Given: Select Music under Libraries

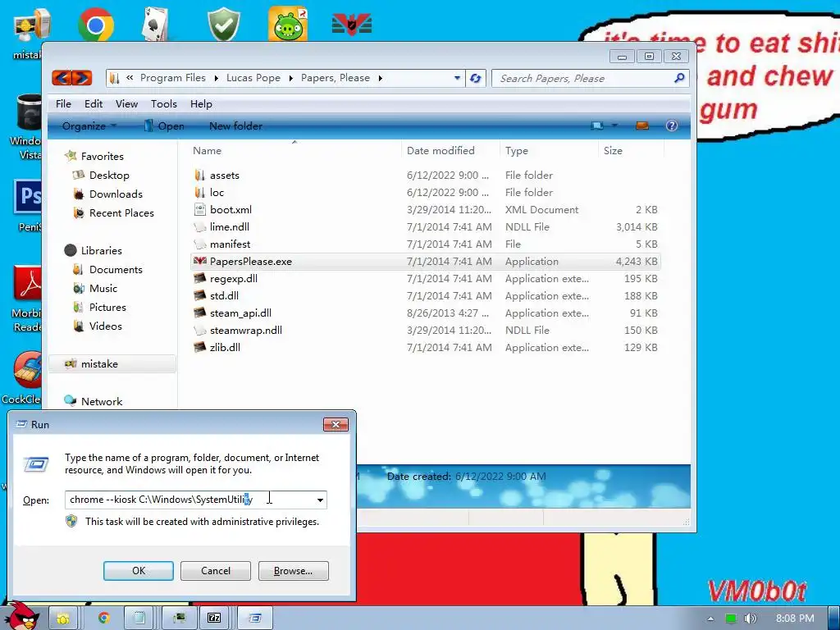Looking at the screenshot, I should click(x=103, y=288).
